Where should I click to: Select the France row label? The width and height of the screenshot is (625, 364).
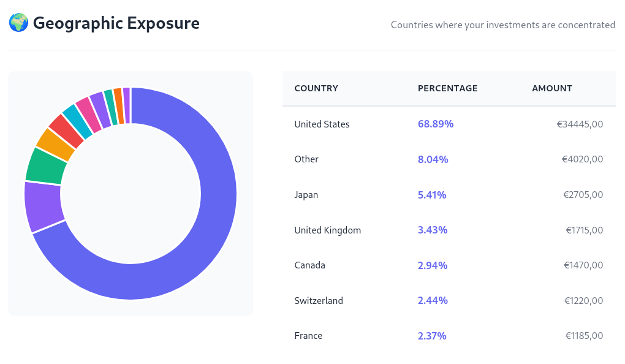tap(308, 336)
